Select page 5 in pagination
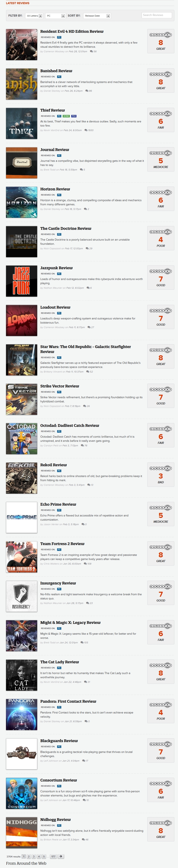Image resolution: width=178 pixels, height=868 pixels. pos(44,856)
